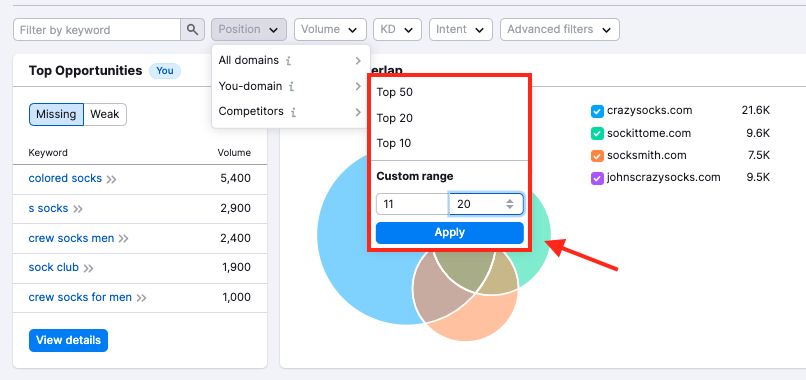Image resolution: width=806 pixels, height=380 pixels.
Task: Click info icon beside You-domain
Action: click(291, 86)
